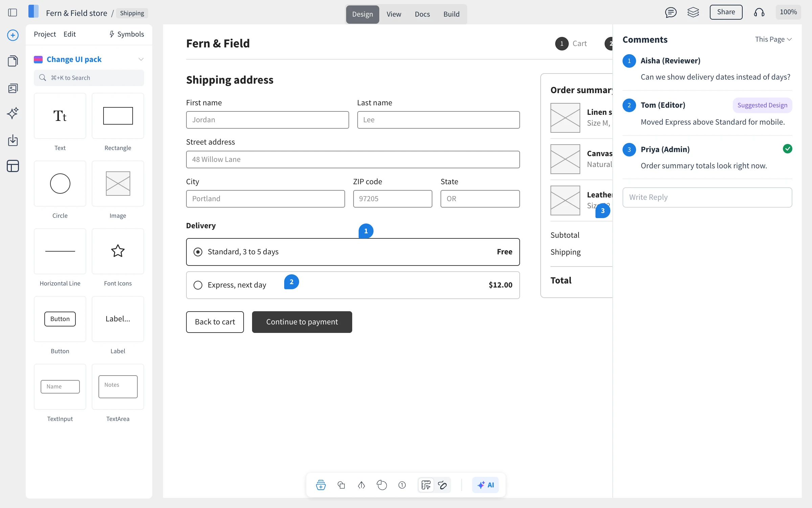Switch to the Build tab
812x508 pixels.
click(451, 14)
